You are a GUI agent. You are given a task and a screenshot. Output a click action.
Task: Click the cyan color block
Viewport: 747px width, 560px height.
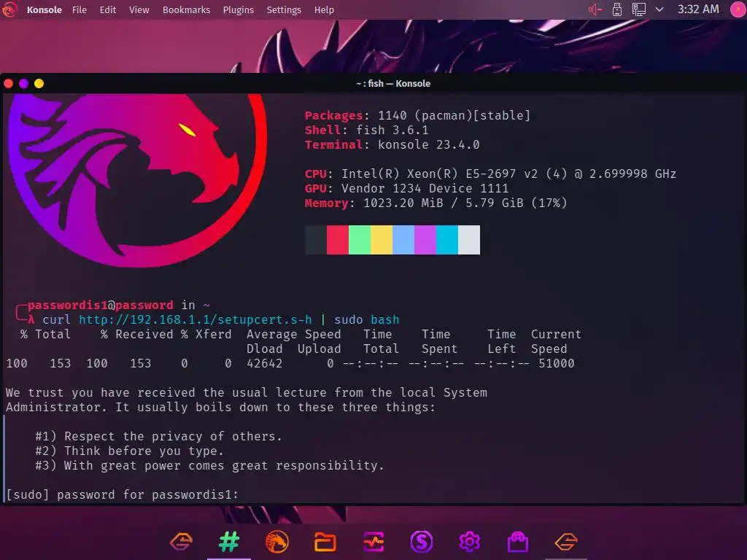447,240
